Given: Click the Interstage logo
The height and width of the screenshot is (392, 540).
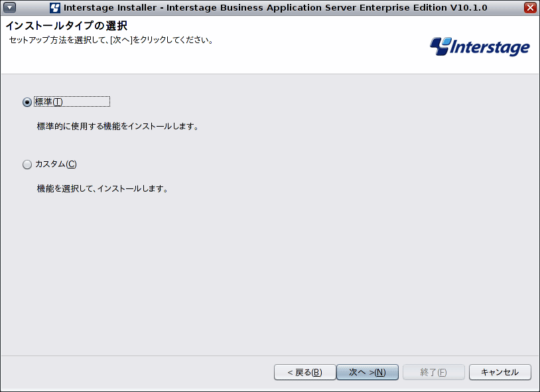Looking at the screenshot, I should pyautogui.click(x=480, y=46).
